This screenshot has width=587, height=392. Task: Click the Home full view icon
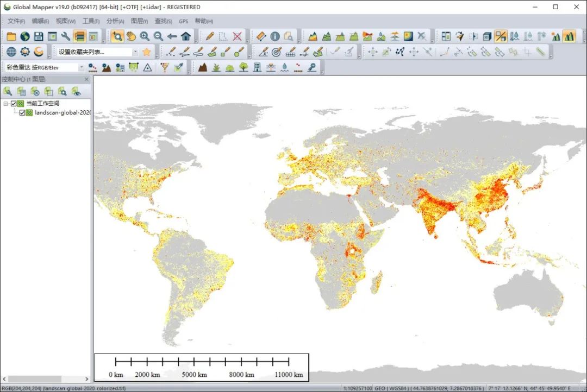(186, 36)
